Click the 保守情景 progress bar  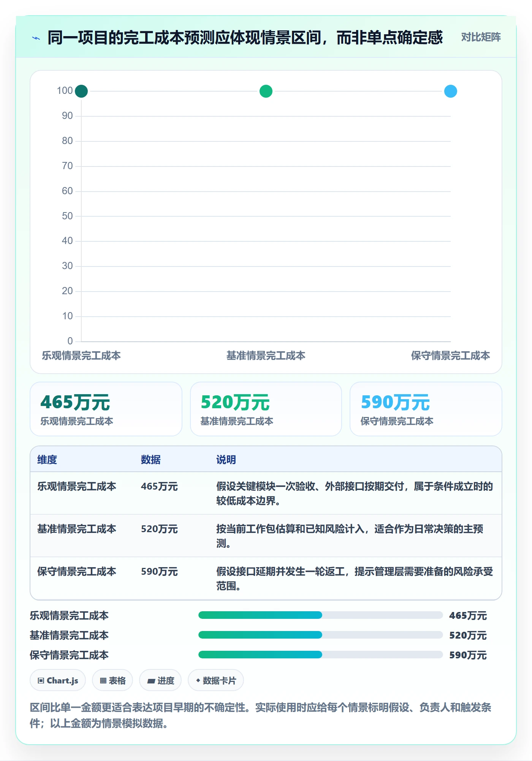click(x=321, y=655)
